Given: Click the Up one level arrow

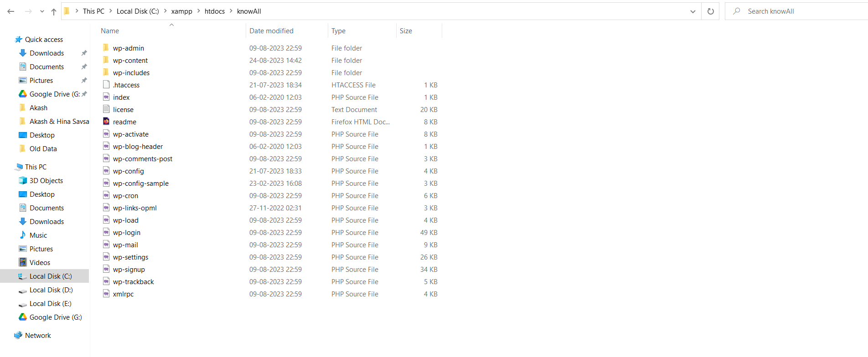Looking at the screenshot, I should tap(54, 11).
